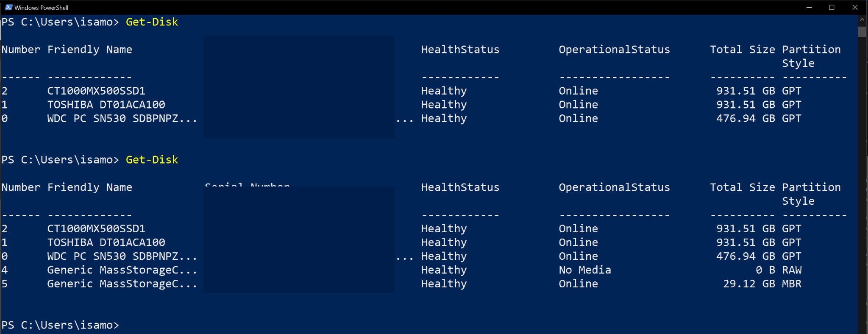
Task: Click "Total Size" header of the three-disk table
Action: click(x=743, y=50)
